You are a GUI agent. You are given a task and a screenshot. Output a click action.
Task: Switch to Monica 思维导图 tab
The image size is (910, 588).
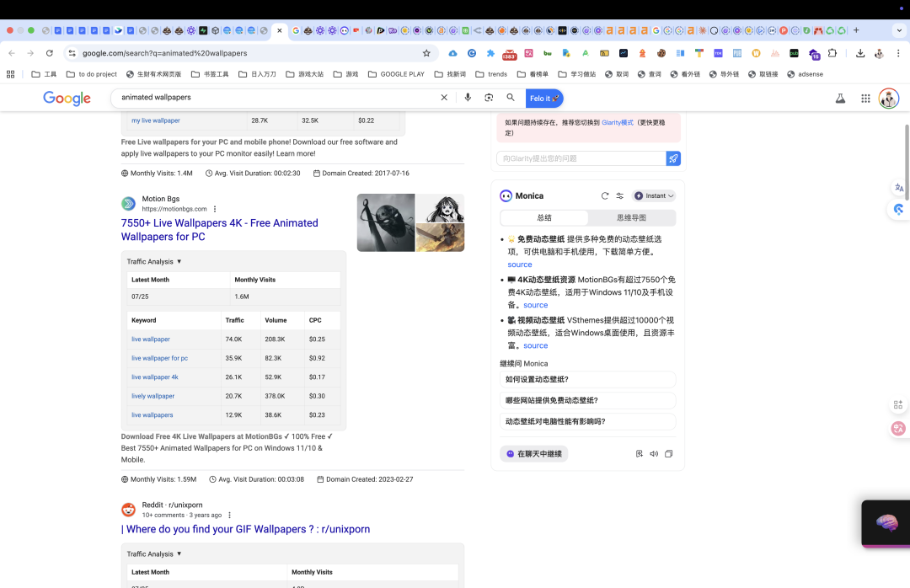[631, 217]
